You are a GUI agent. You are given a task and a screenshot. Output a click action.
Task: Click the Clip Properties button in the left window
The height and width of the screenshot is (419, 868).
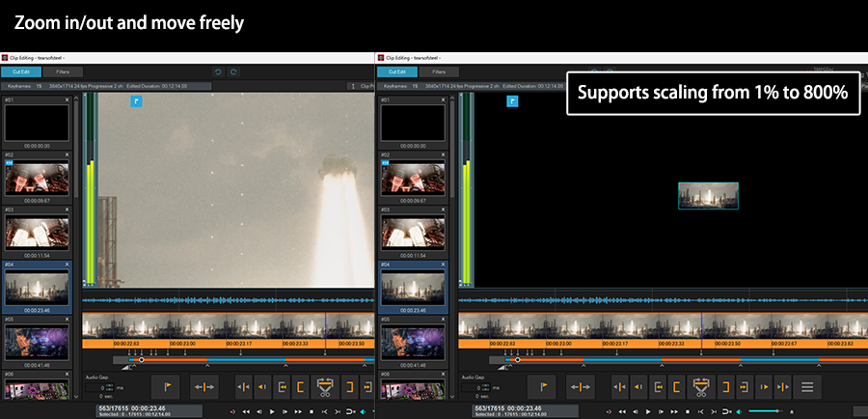click(361, 86)
